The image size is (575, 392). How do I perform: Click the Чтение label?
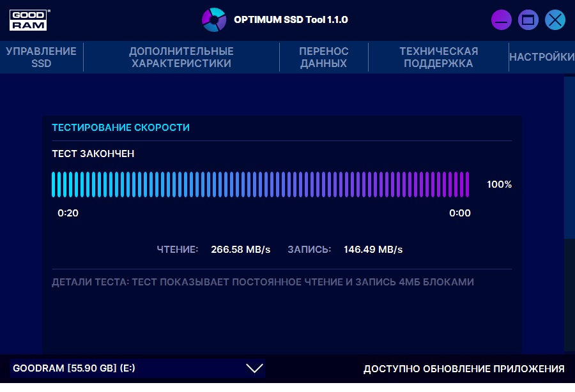[178, 250]
